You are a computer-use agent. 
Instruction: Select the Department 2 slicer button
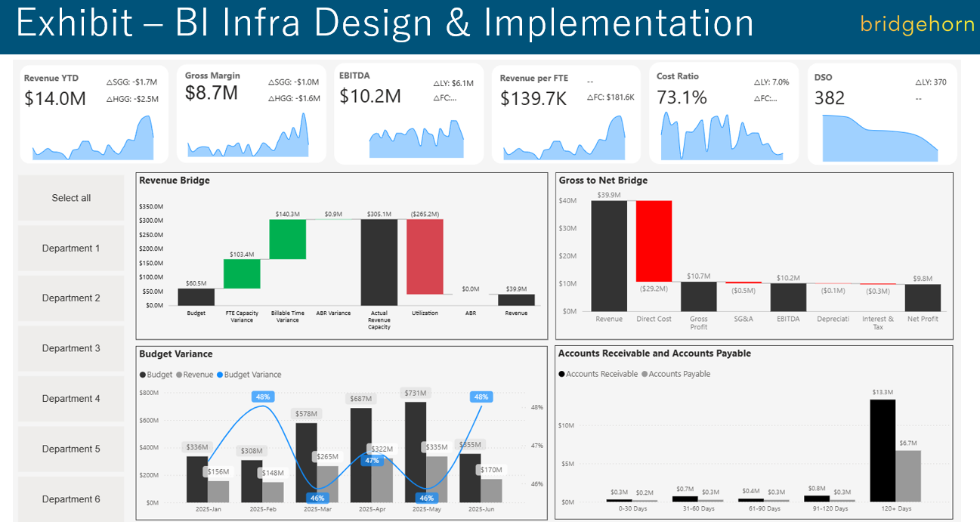71,298
